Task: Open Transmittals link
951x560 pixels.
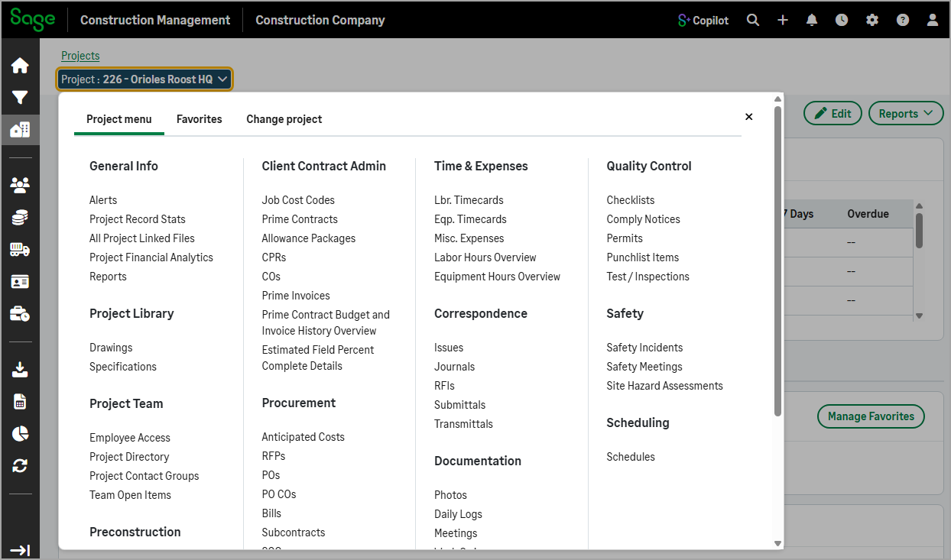Action: click(x=463, y=424)
